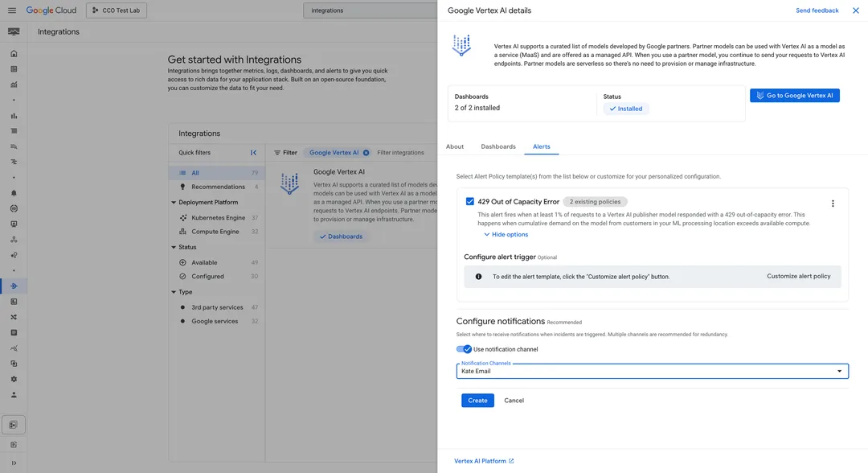This screenshot has width=868, height=473.
Task: Open the log search sidebar icon
Action: pos(14,146)
